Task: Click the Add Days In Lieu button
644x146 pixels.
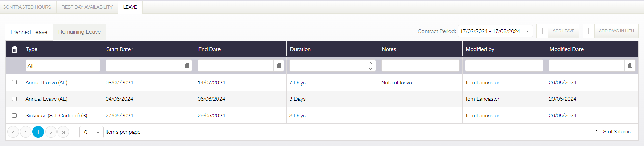Action: coord(610,31)
